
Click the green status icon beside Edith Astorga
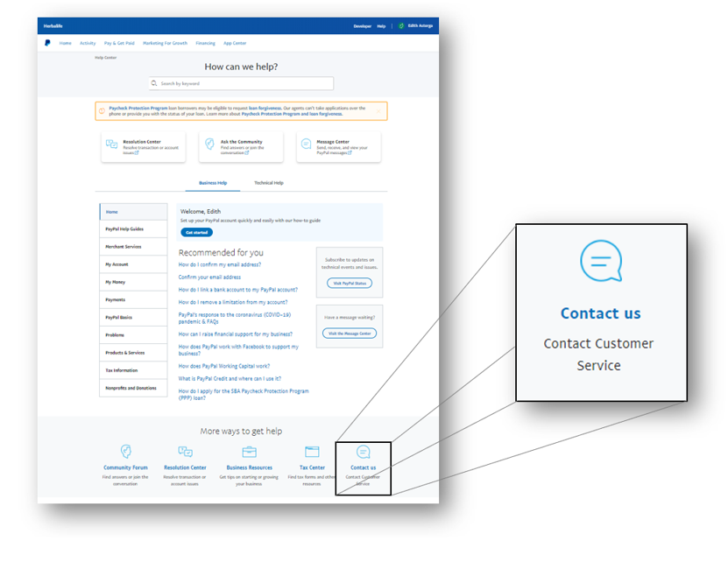(x=400, y=25)
